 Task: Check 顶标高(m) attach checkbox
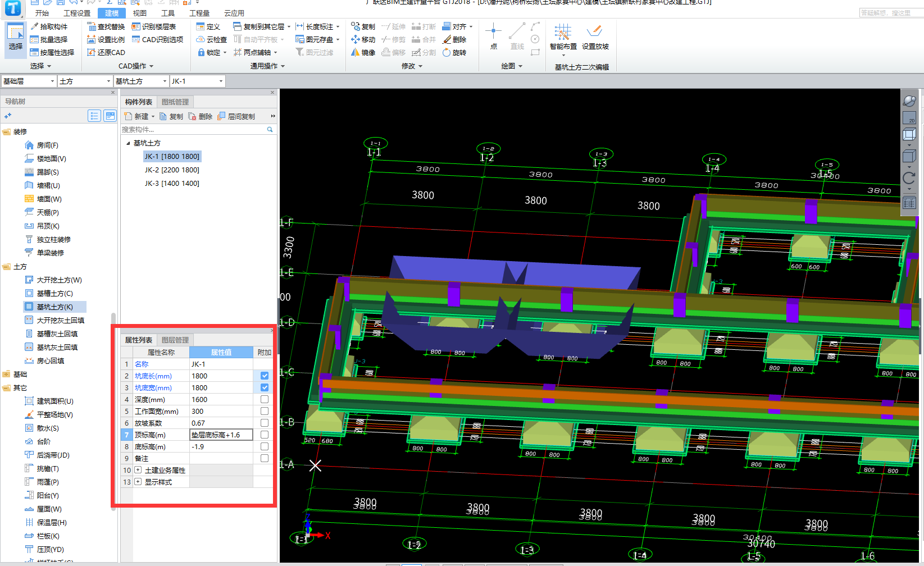[x=265, y=435]
